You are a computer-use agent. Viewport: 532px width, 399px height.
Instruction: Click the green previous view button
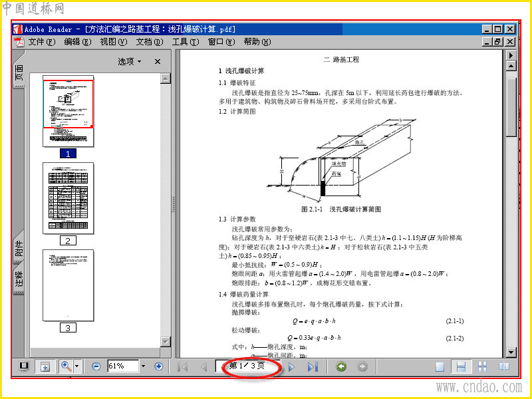tap(341, 366)
